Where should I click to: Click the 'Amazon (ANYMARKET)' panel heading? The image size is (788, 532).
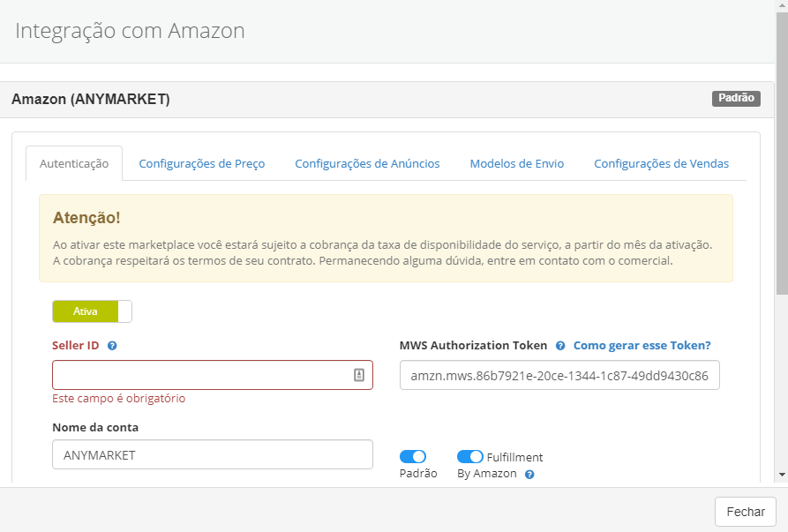[x=91, y=99]
